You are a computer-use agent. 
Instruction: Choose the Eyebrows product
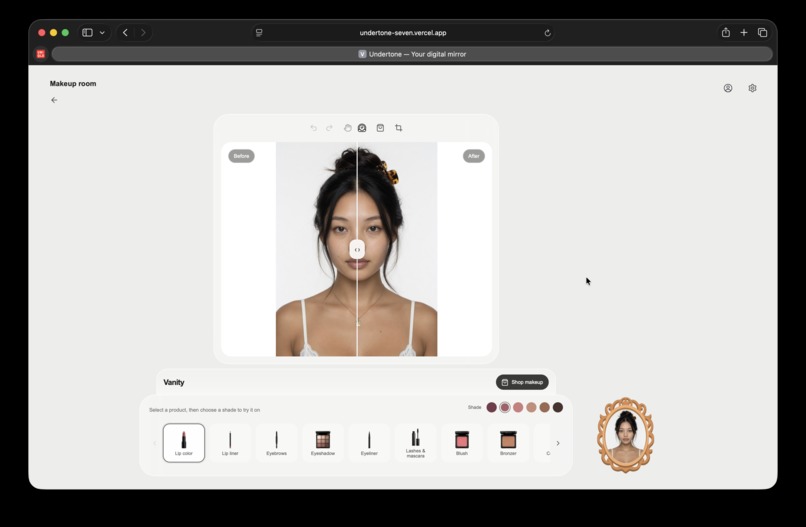point(277,443)
